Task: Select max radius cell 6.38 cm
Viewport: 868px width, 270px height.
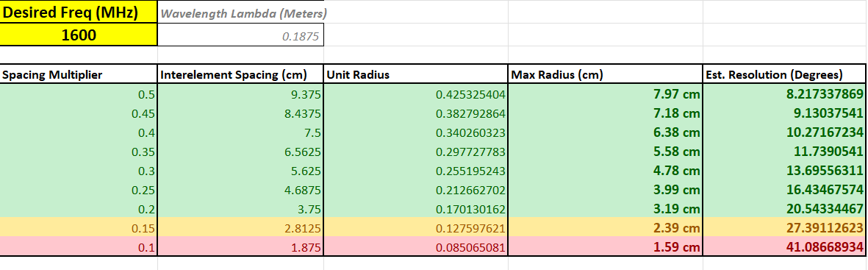Action: click(x=606, y=133)
